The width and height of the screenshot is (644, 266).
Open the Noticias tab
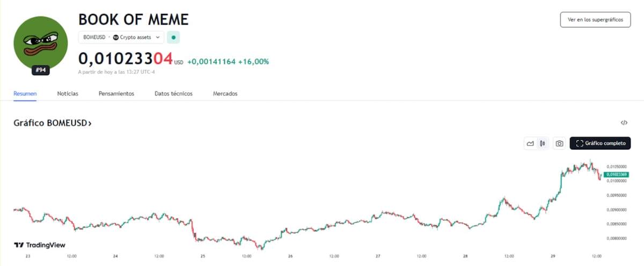tap(68, 94)
